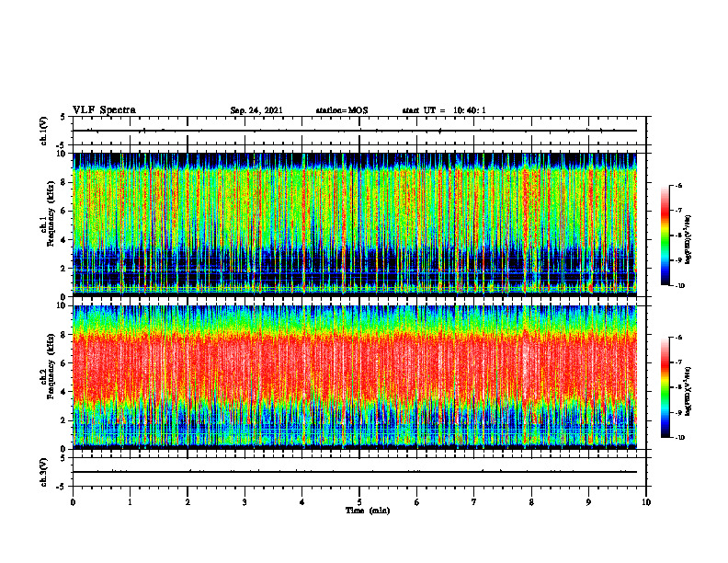Click Time axis tick label '3'
Viewport: 728px width, 563px height.
click(x=245, y=502)
